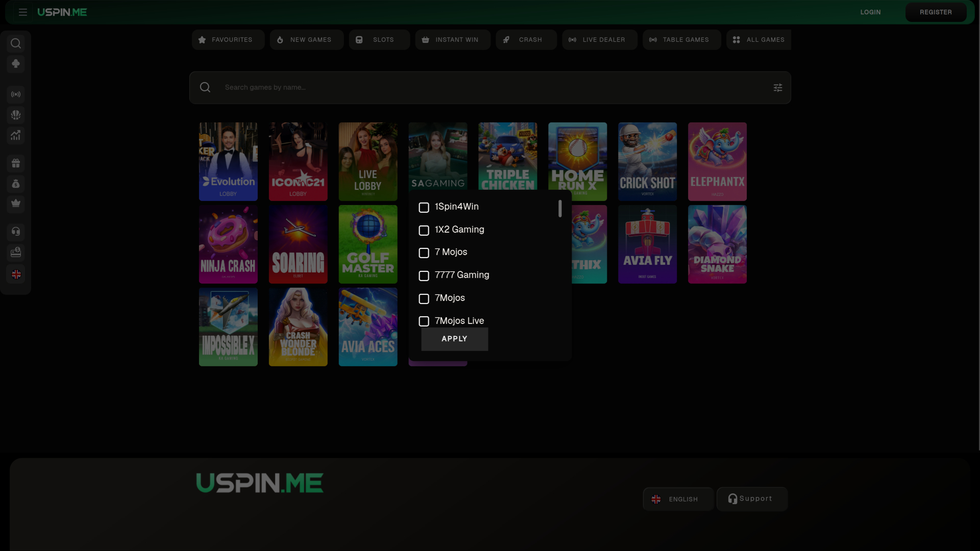This screenshot has height=551, width=980.
Task: Open the headset support icon in sidebar
Action: pos(16,232)
